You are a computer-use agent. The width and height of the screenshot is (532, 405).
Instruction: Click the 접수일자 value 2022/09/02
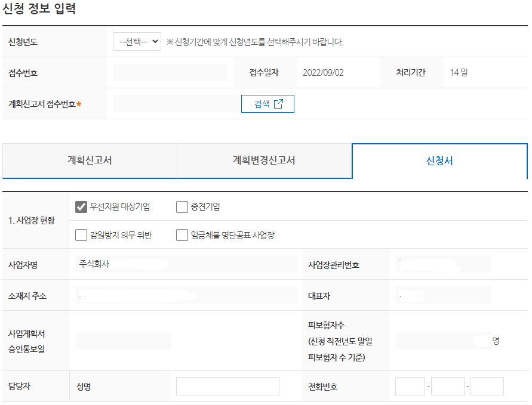click(x=323, y=73)
